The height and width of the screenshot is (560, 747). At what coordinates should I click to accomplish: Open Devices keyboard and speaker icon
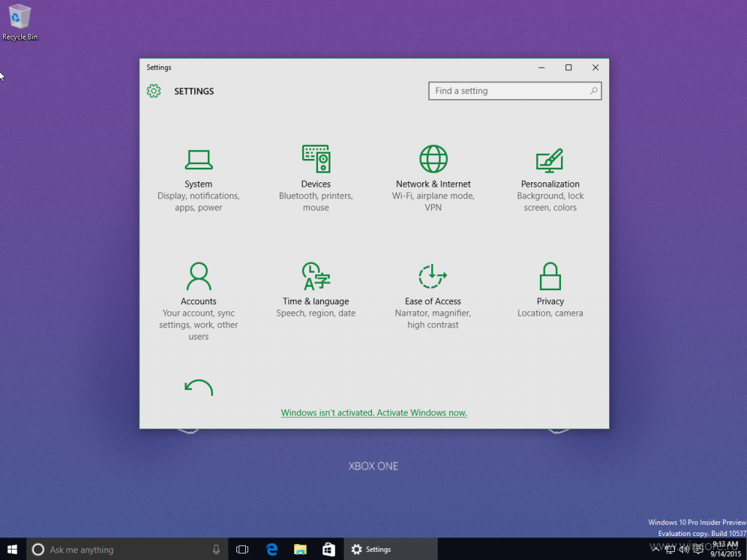point(317,158)
